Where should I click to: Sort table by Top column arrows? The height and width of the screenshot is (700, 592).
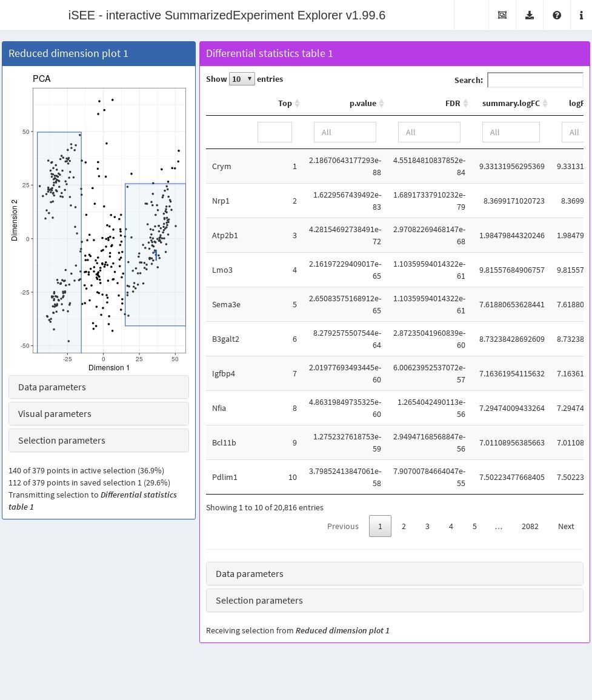298,103
